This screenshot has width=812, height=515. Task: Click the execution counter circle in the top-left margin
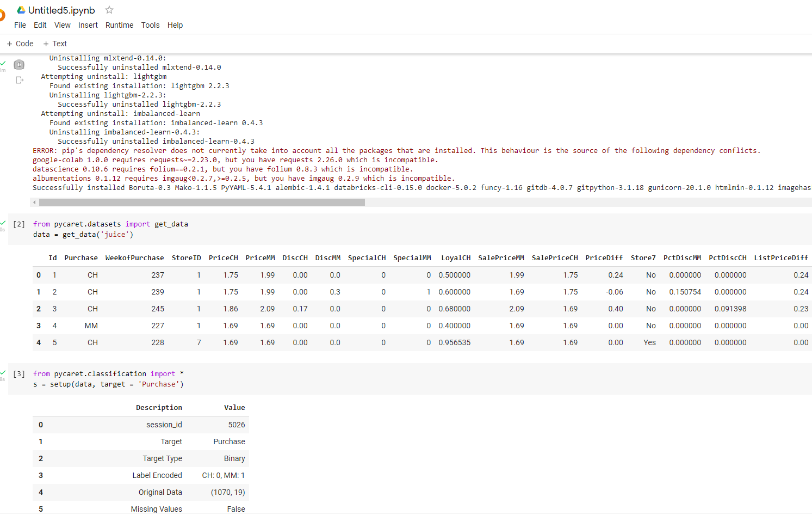point(19,64)
